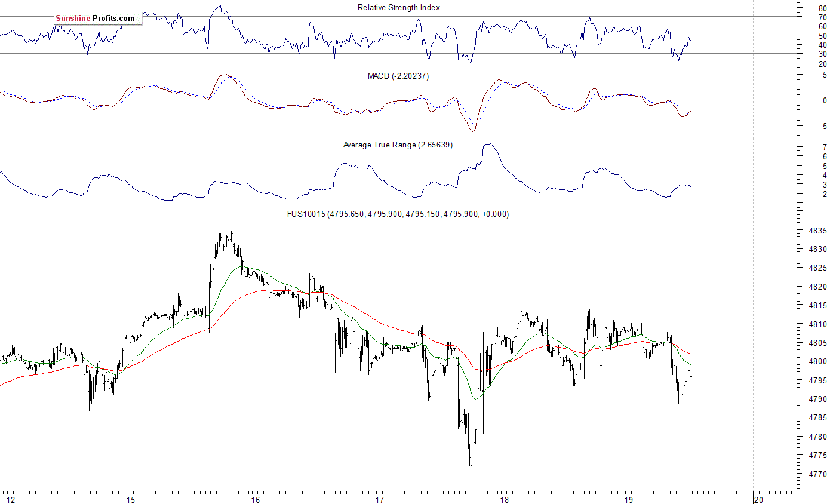Click date label 20 on time axis
The height and width of the screenshot is (504, 830).
pyautogui.click(x=758, y=499)
